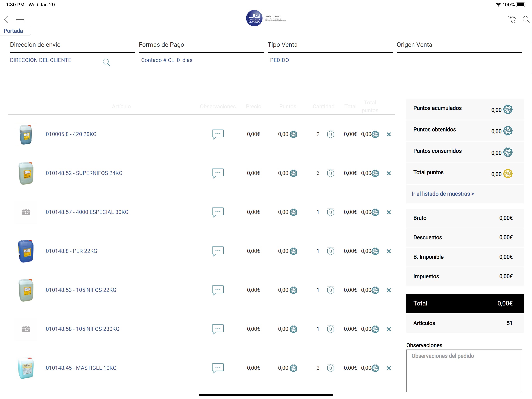Delete 105 NIFOS 230KG line
Image resolution: width=532 pixels, height=399 pixels.
coord(389,329)
